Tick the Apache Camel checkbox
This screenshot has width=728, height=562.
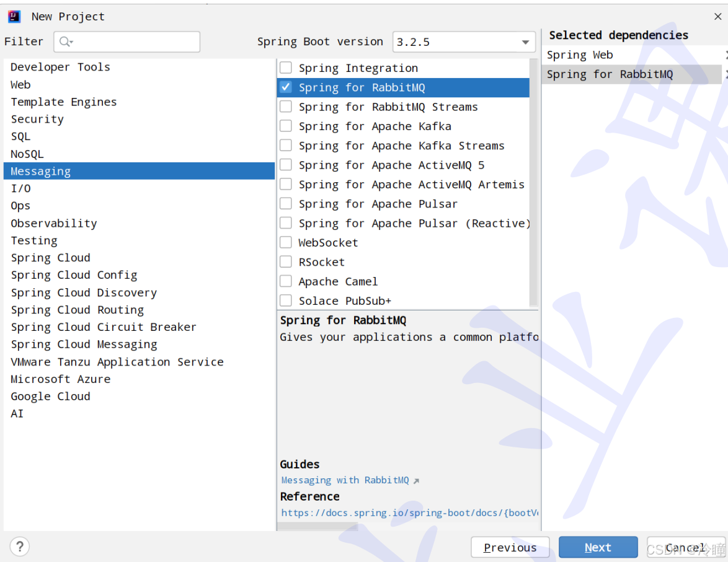coord(286,281)
